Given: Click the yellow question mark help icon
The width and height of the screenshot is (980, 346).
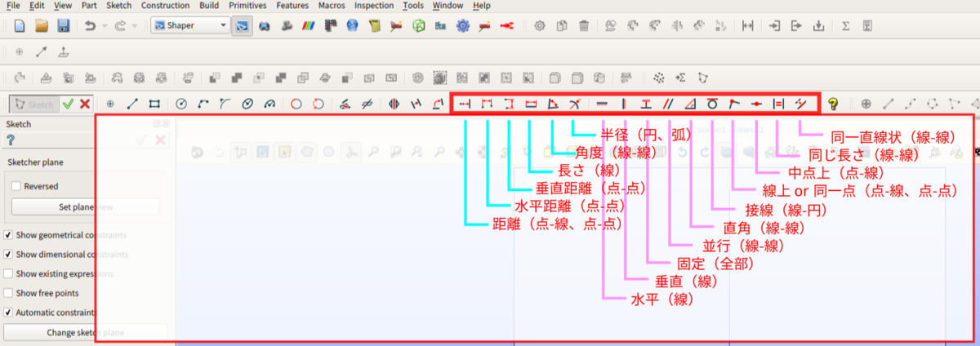Looking at the screenshot, I should coord(833,104).
